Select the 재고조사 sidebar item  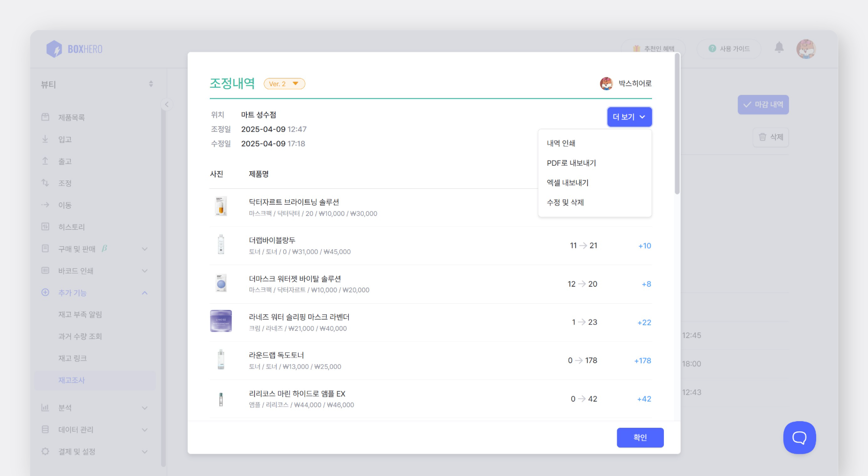[x=95, y=381]
